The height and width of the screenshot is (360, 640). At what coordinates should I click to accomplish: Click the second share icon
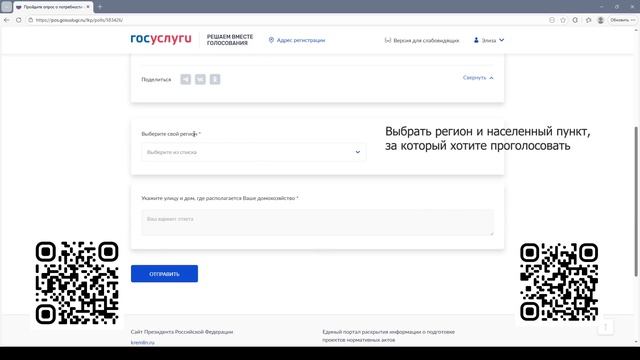[200, 79]
